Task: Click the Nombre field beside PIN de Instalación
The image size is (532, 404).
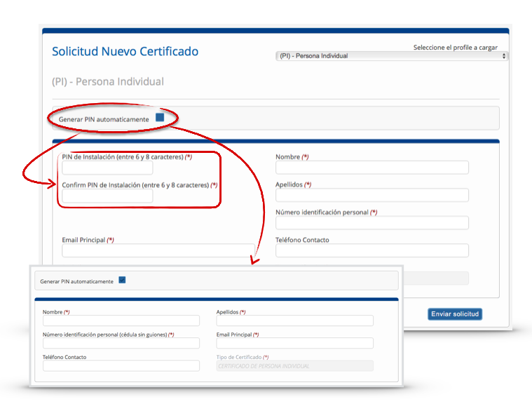Action: tap(371, 168)
